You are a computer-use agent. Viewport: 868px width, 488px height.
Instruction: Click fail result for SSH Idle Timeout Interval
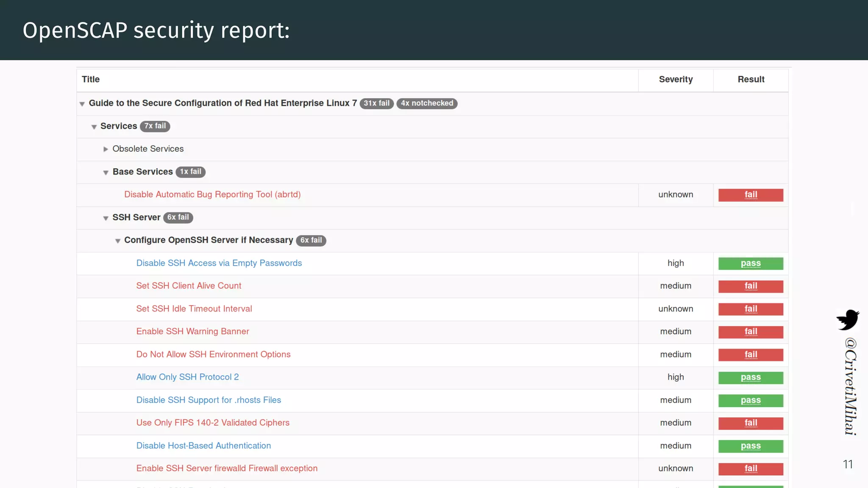751,309
